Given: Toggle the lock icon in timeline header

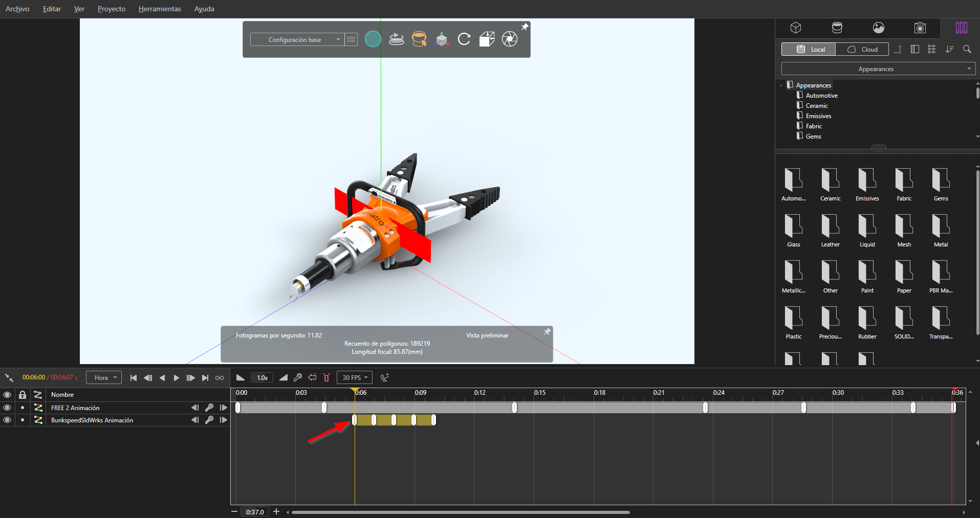Looking at the screenshot, I should (22, 394).
